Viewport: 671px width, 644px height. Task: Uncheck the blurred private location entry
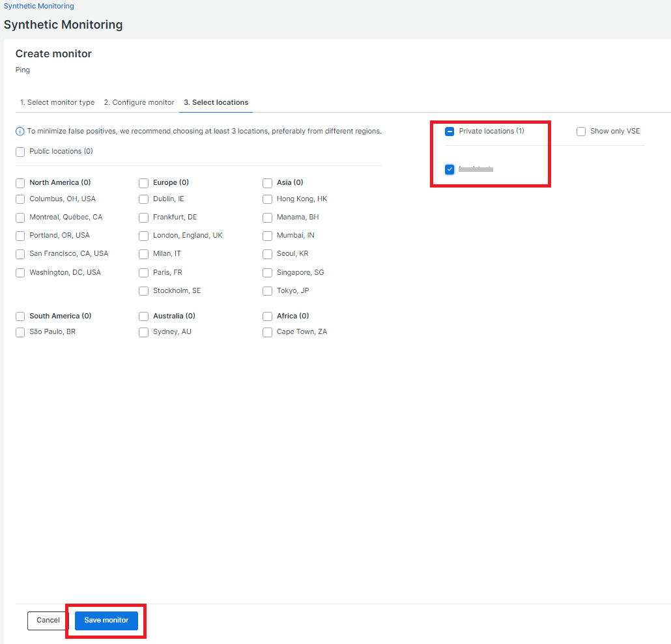pyautogui.click(x=450, y=169)
